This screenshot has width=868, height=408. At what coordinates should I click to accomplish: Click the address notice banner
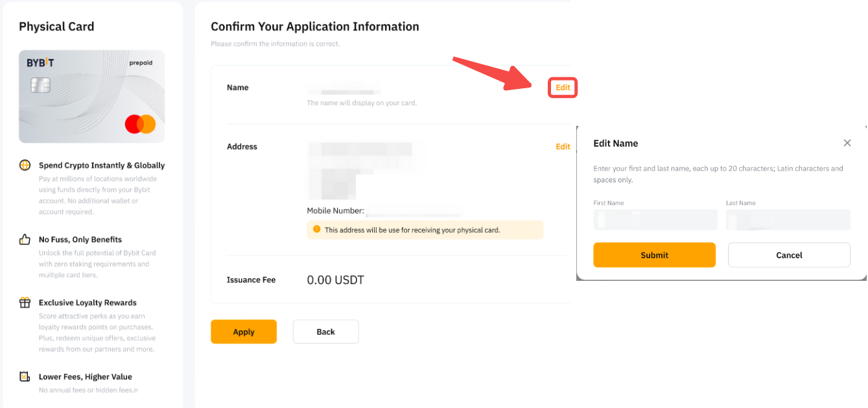tap(425, 230)
